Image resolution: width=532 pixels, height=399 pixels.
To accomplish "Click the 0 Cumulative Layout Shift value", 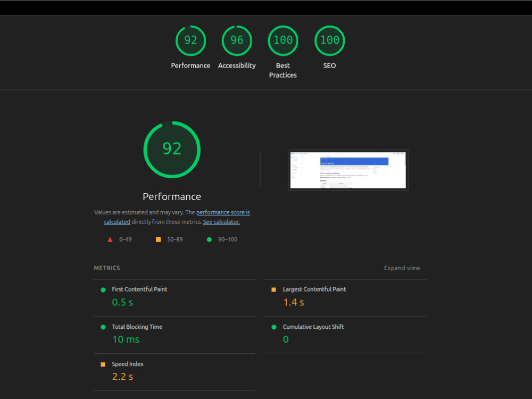I will [x=286, y=339].
